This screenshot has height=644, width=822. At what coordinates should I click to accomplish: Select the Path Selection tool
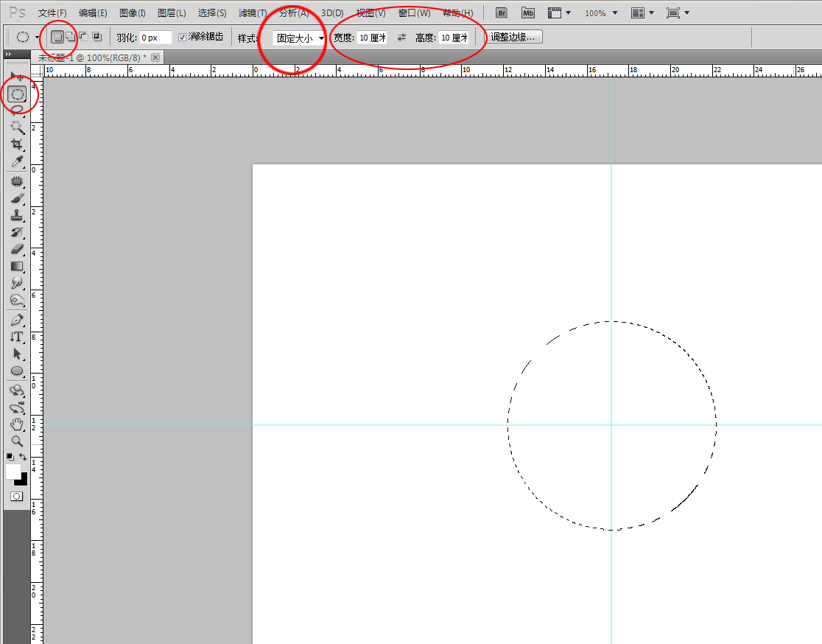pyautogui.click(x=17, y=354)
